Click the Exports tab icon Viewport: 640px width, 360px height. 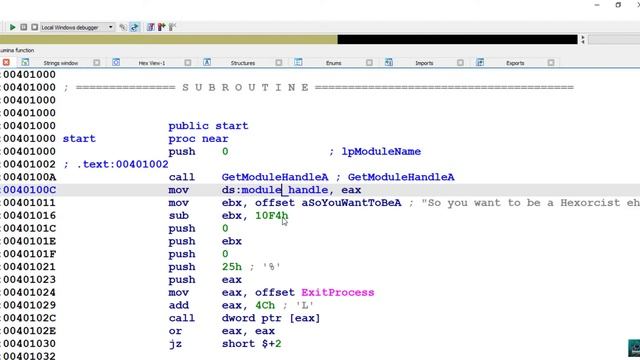[480, 62]
